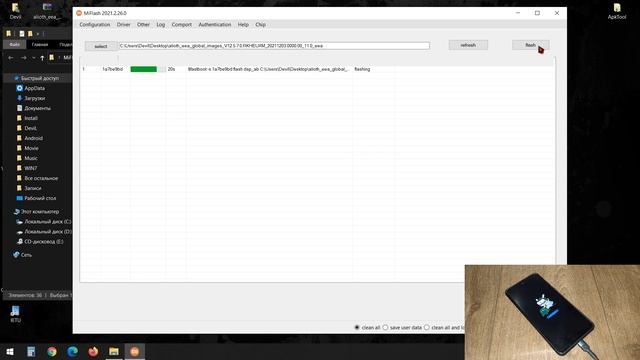
Task: Switch to MiFlash in the taskbar
Action: click(135, 351)
